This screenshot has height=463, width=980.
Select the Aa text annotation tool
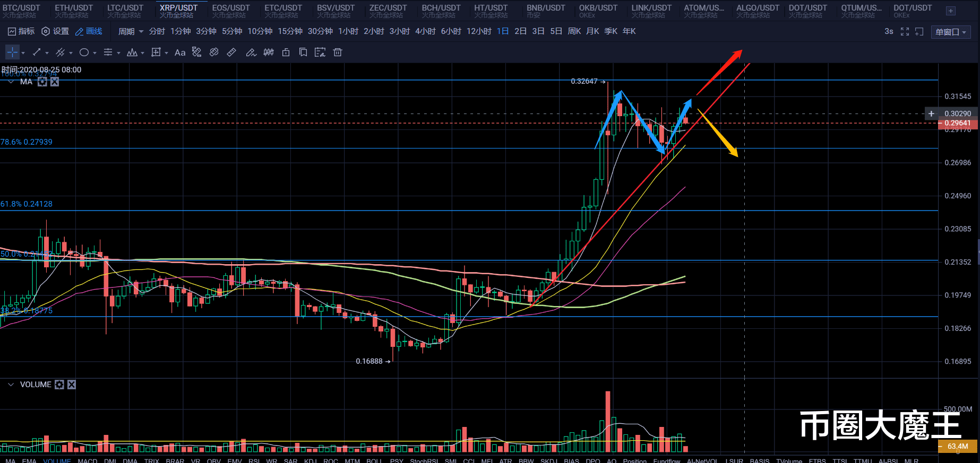(x=180, y=53)
